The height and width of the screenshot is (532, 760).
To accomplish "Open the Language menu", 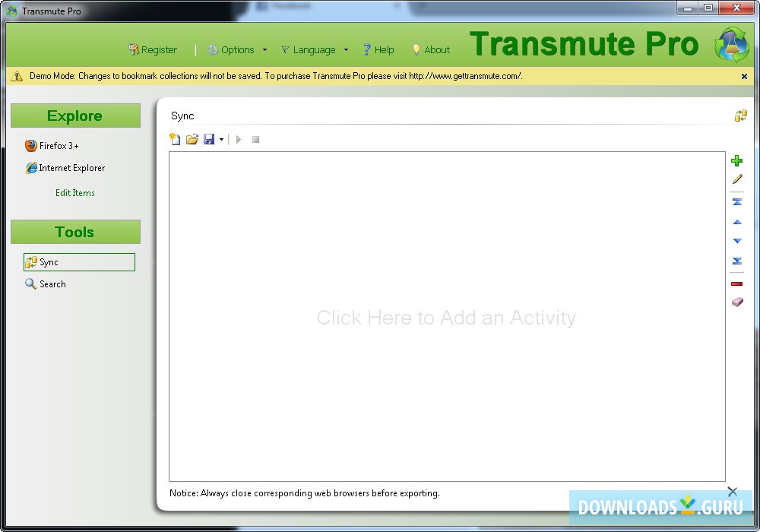I will click(309, 49).
